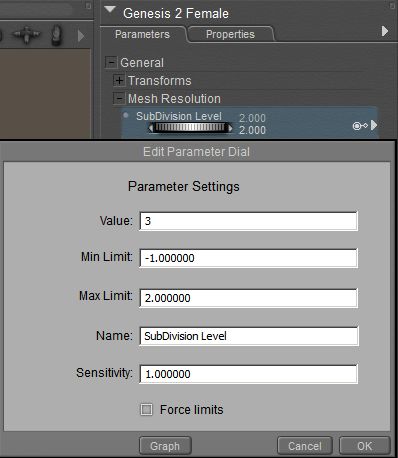Click the dot beside SubDivision Level
Image resolution: width=398 pixels, height=458 pixels.
[x=126, y=115]
